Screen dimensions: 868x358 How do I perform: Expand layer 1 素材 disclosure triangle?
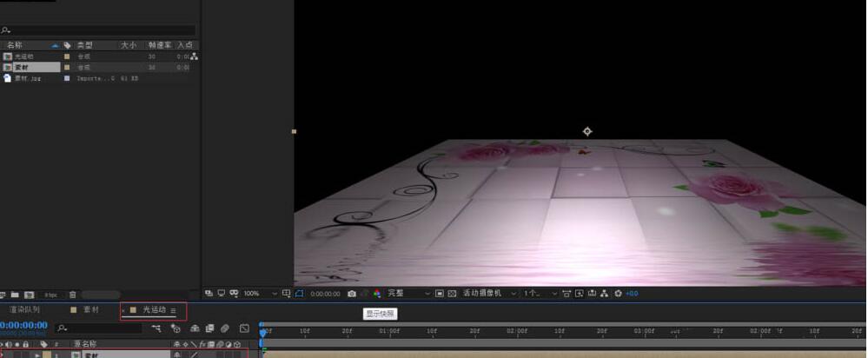pyautogui.click(x=37, y=355)
